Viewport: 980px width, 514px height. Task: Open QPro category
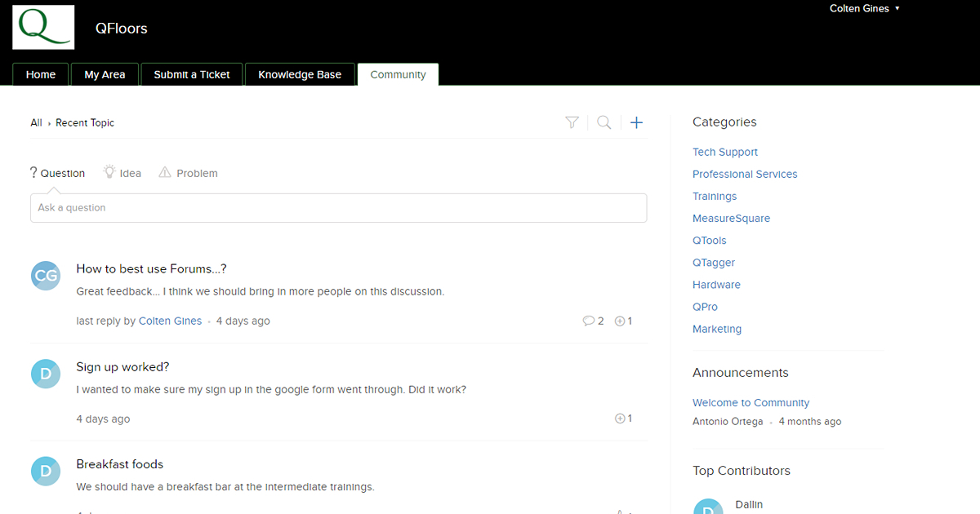point(706,307)
